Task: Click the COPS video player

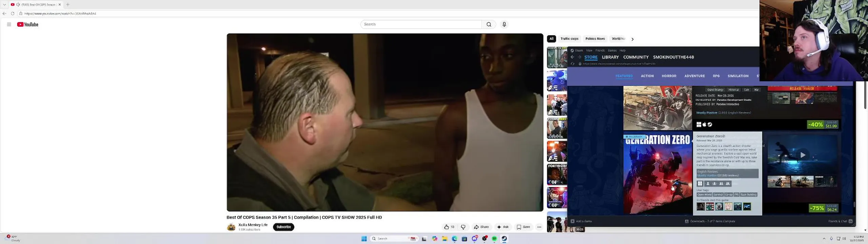Action: (x=385, y=122)
